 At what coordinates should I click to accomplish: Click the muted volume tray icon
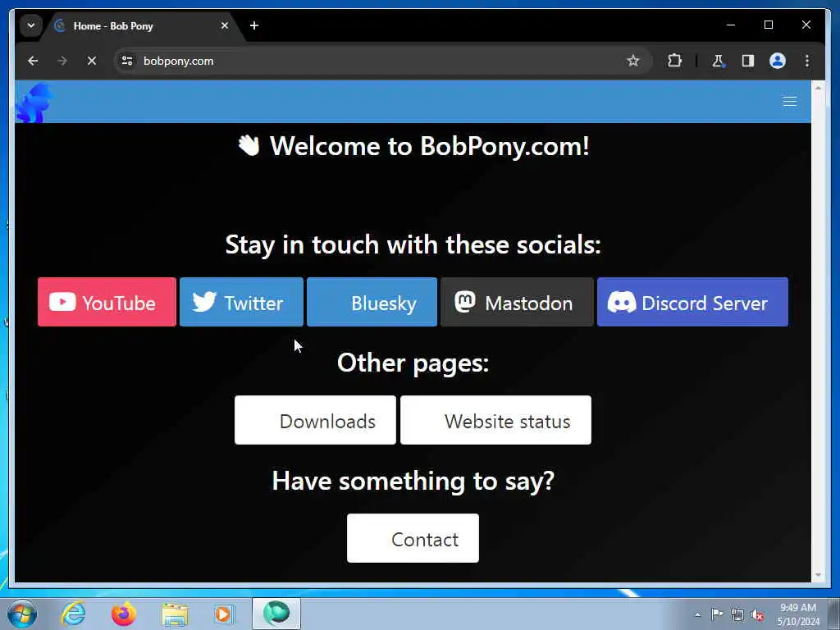click(x=757, y=615)
